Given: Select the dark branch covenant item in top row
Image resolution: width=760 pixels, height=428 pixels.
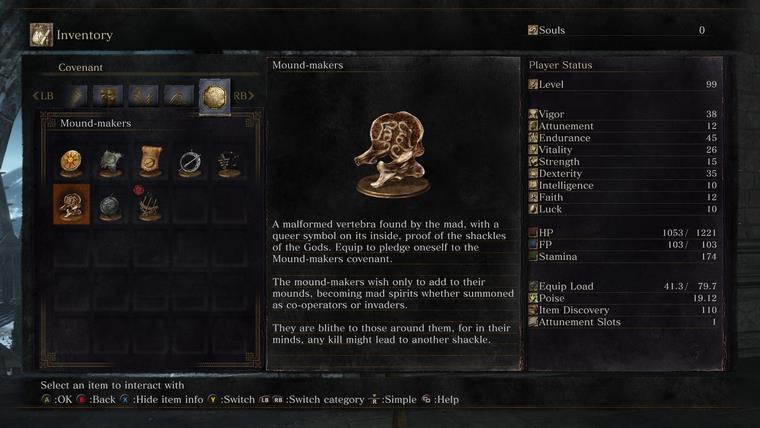Looking at the screenshot, I should (x=229, y=162).
